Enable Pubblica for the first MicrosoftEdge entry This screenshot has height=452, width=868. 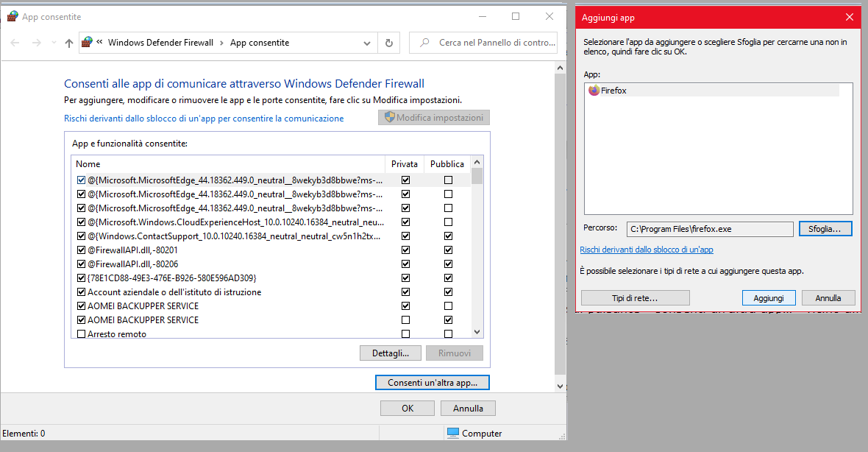(449, 180)
